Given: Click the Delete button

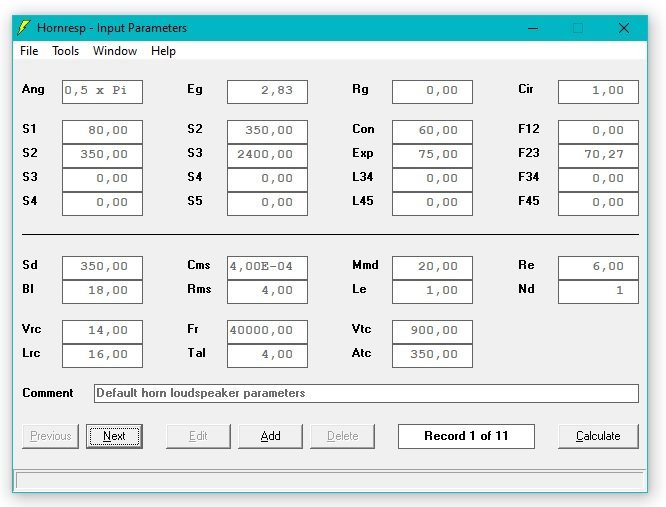Looking at the screenshot, I should (x=343, y=436).
